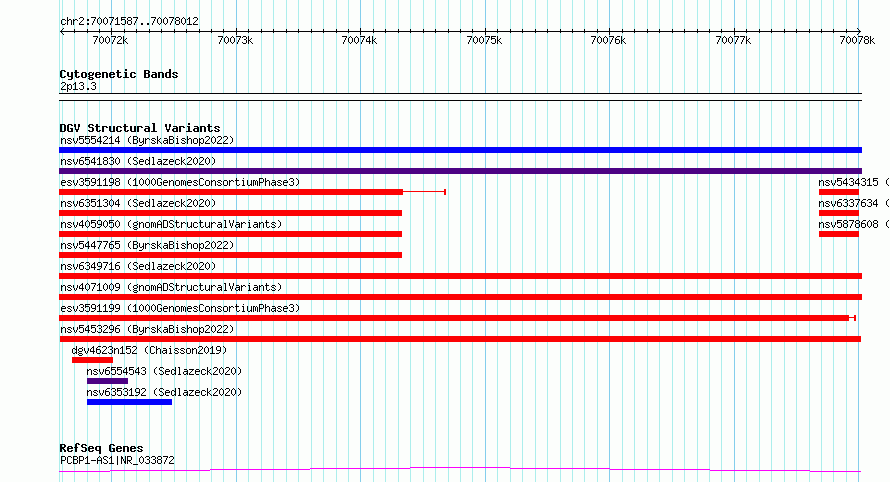Click the nsv4059050 (gnomADStructuralVariants) label
Viewport: 890px width, 482px height.
point(171,224)
